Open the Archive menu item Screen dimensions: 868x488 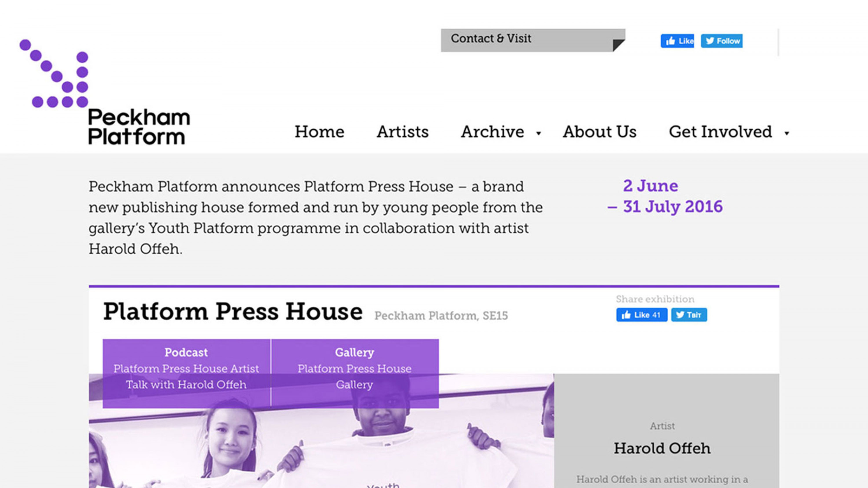[x=492, y=132]
